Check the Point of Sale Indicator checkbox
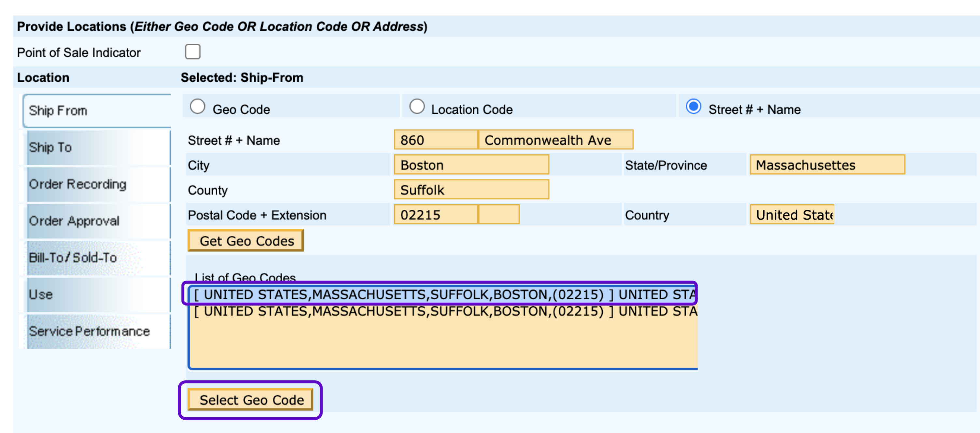The image size is (980, 433). 193,52
